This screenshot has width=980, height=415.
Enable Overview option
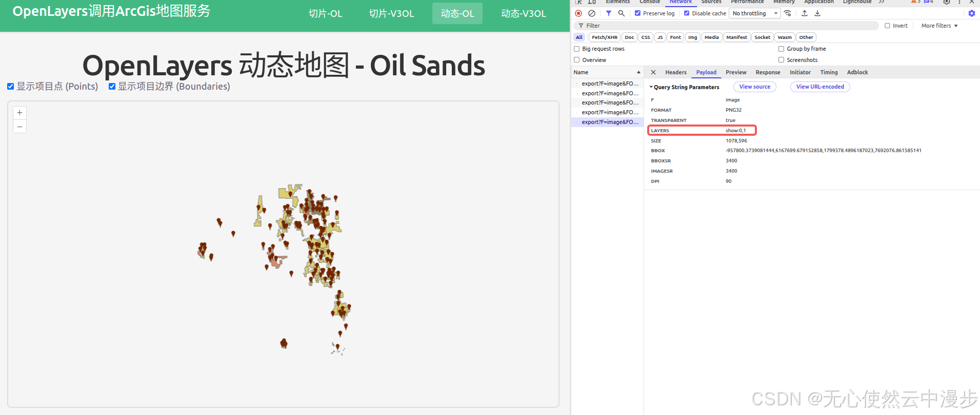(x=577, y=60)
